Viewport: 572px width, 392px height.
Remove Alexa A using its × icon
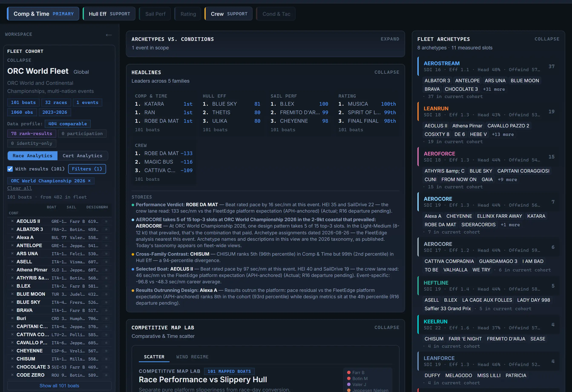(12, 237)
